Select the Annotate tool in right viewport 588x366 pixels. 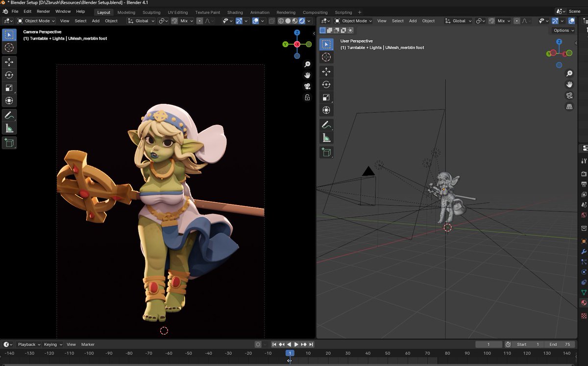tap(326, 125)
